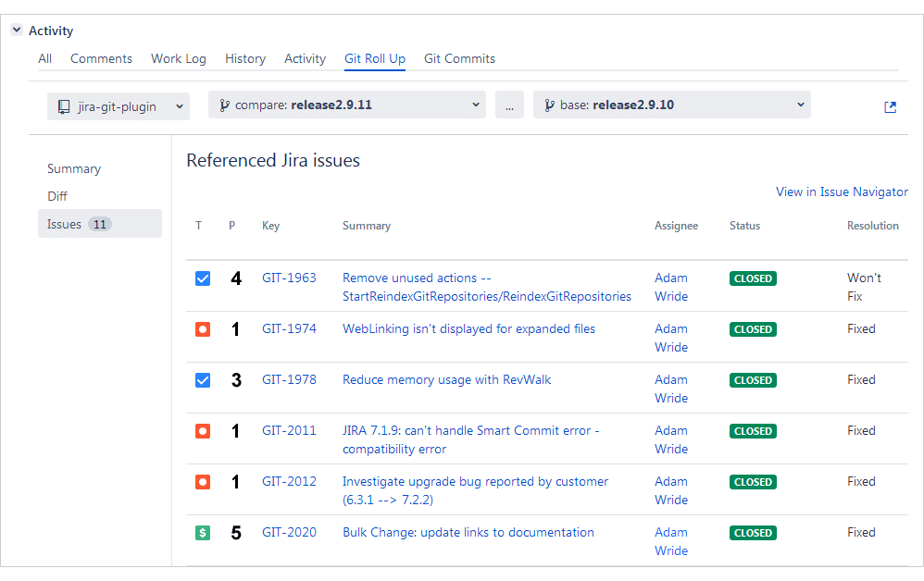Open the base release2.9.10 branch dropdown
924x581 pixels.
pyautogui.click(x=672, y=105)
